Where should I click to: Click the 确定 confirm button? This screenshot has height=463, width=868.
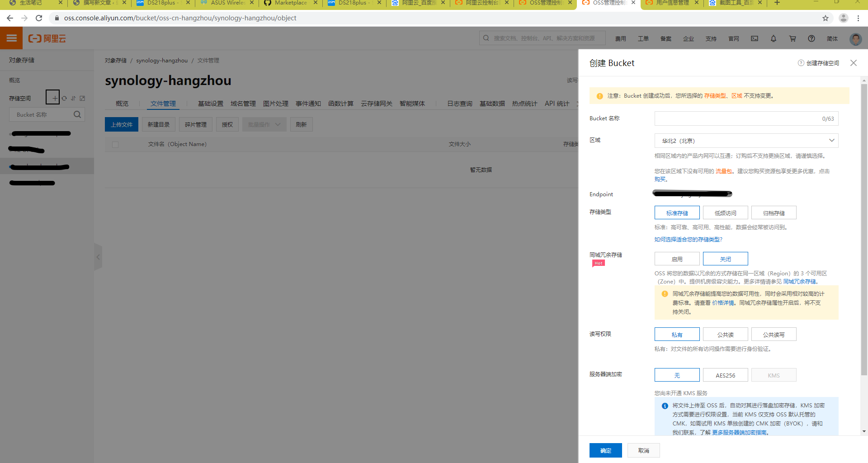[605, 450]
